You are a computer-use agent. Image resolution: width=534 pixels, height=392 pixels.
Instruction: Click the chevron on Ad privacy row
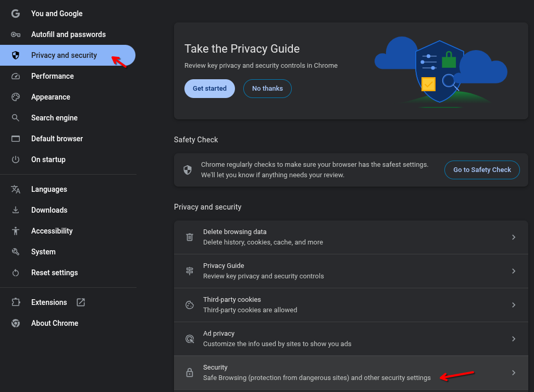pyautogui.click(x=514, y=339)
